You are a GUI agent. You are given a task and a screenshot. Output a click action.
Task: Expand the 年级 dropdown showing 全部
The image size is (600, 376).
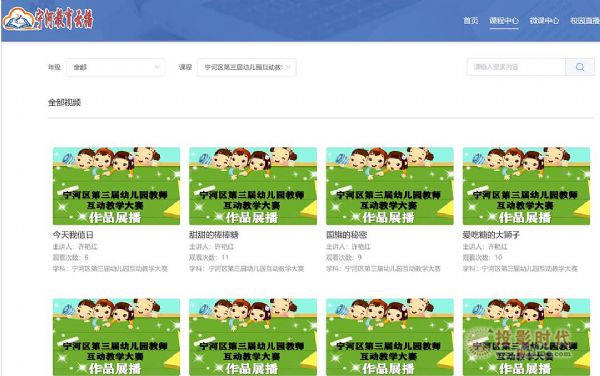tap(116, 67)
